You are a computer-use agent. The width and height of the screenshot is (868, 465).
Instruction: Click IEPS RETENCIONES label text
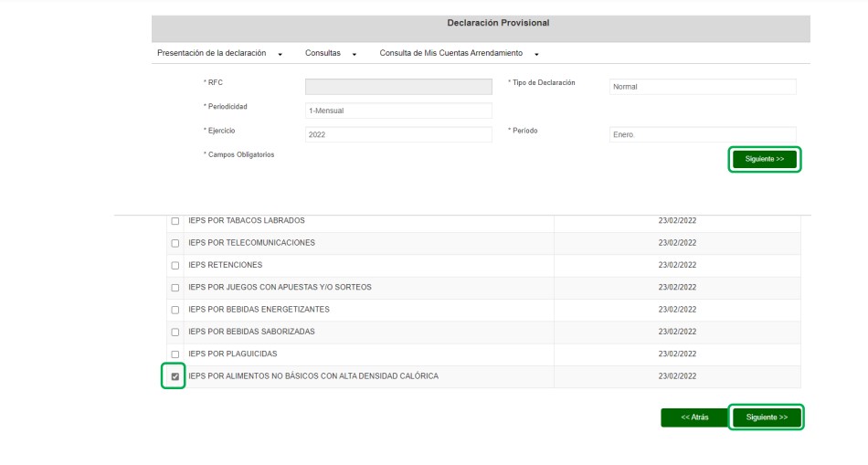[x=226, y=265]
